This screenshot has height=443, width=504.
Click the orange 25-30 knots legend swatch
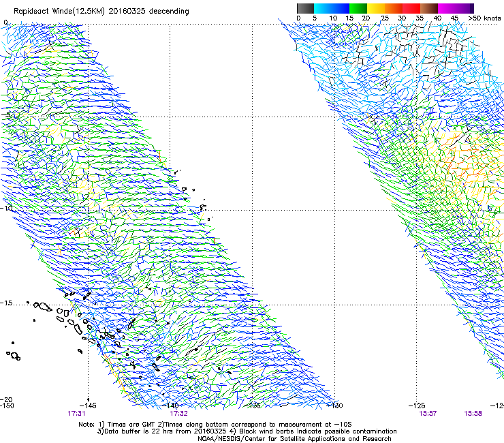[394, 8]
